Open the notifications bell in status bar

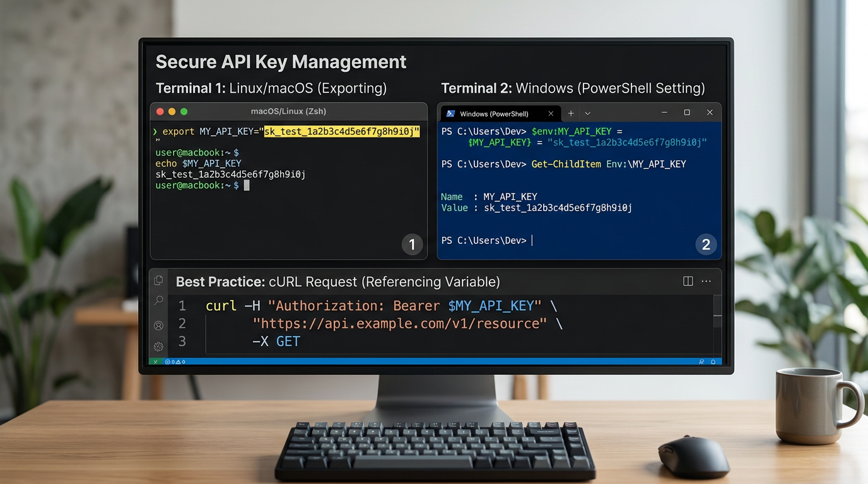713,362
